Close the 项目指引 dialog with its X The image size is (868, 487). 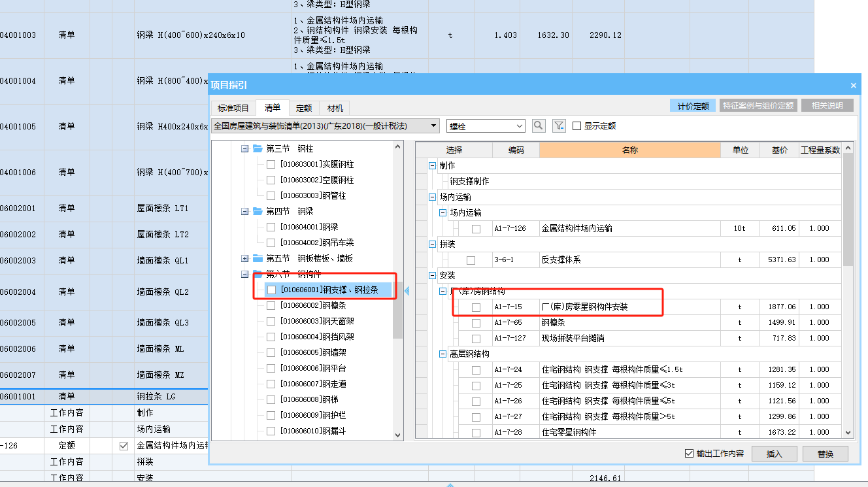point(853,85)
